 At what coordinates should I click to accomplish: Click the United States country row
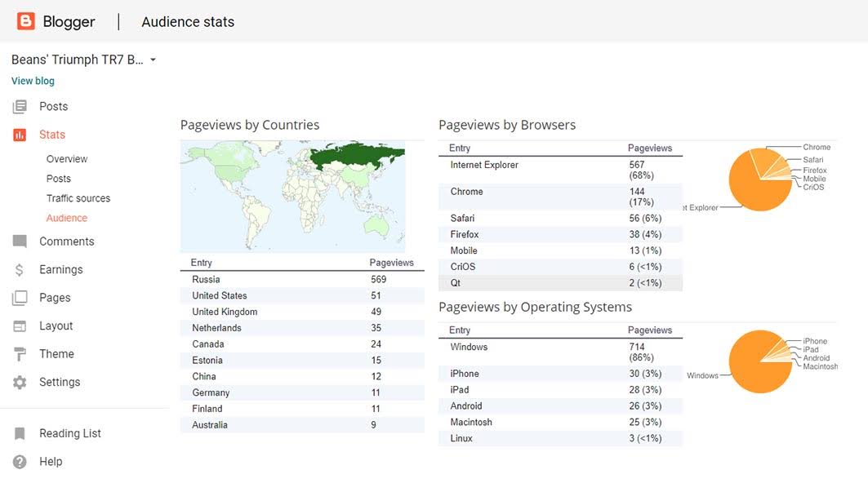click(x=302, y=295)
